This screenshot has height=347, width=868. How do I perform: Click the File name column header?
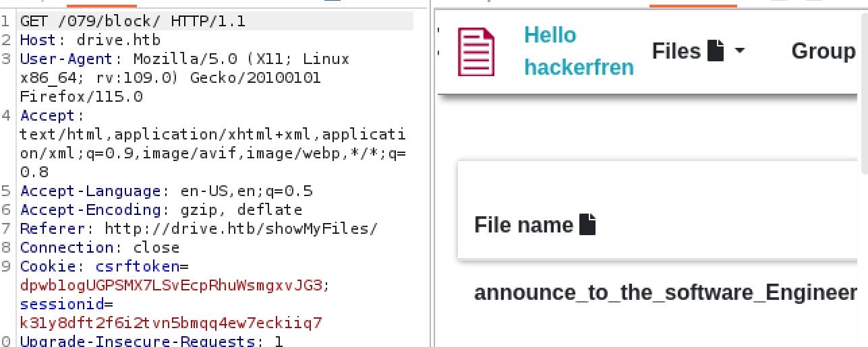[523, 225]
